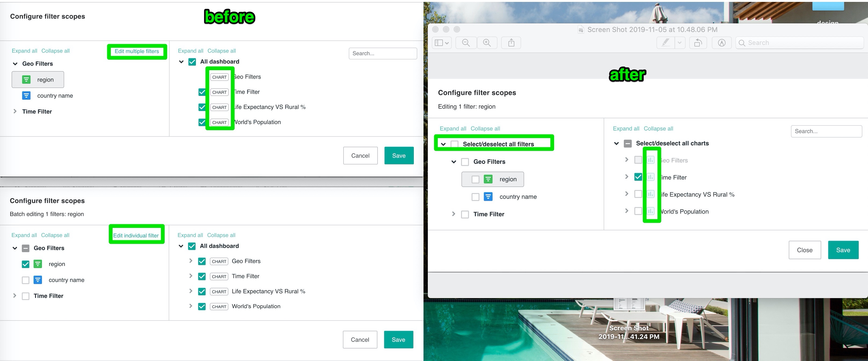Viewport: 868px width, 361px height.
Task: Click the chart icon beside Time Filter
Action: (651, 177)
